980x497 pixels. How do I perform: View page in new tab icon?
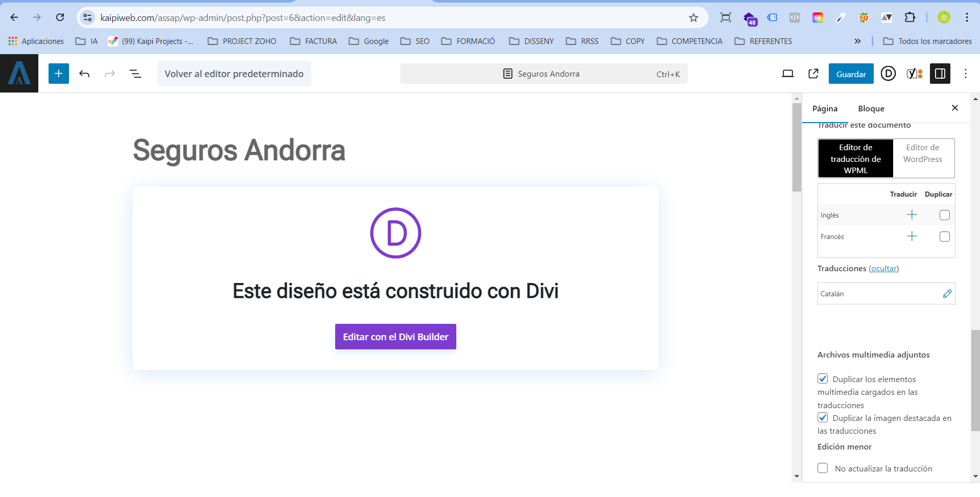click(x=813, y=74)
